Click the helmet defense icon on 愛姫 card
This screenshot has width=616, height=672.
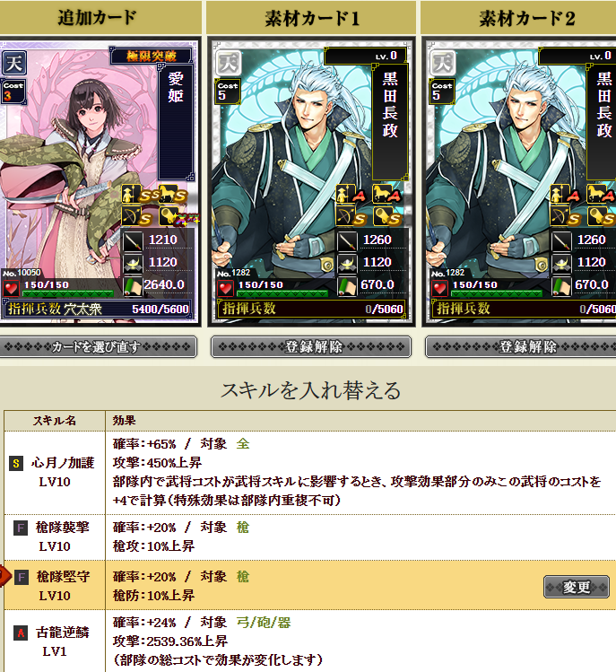pyautogui.click(x=133, y=264)
